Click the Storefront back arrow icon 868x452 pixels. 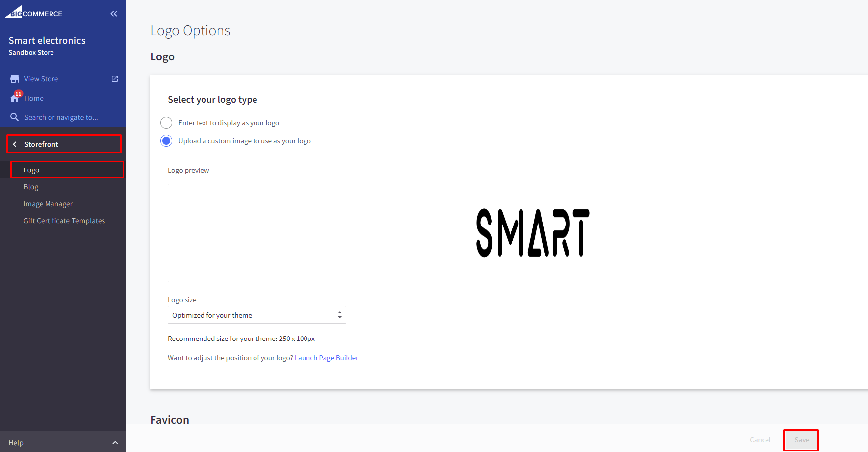[x=15, y=144]
